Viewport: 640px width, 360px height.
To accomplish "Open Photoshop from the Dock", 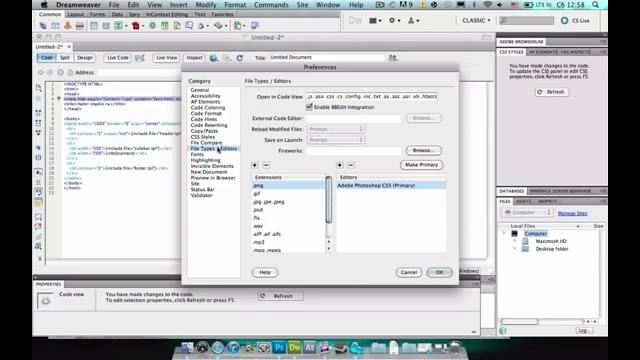I will [x=279, y=347].
